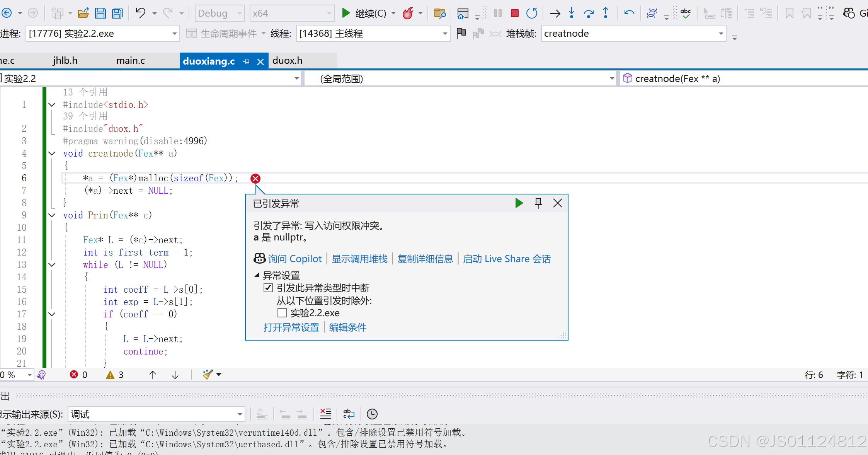Viewport: 868px width, 455px height.
Task: Go to next issue with down arrow
Action: (x=175, y=375)
